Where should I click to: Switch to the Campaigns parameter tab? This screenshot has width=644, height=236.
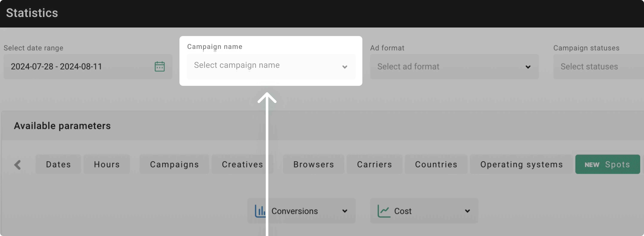tap(174, 164)
